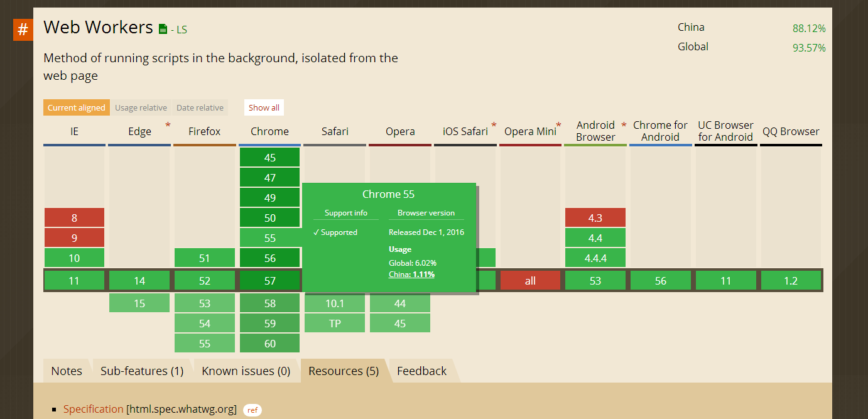This screenshot has height=419, width=868.
Task: Select the Opera 44 cell
Action: pos(400,303)
